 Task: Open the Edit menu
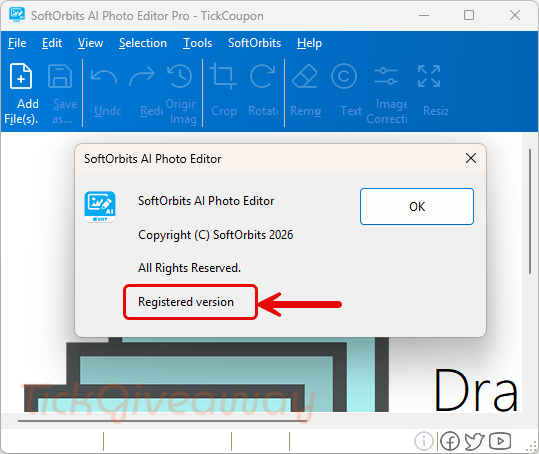[52, 43]
